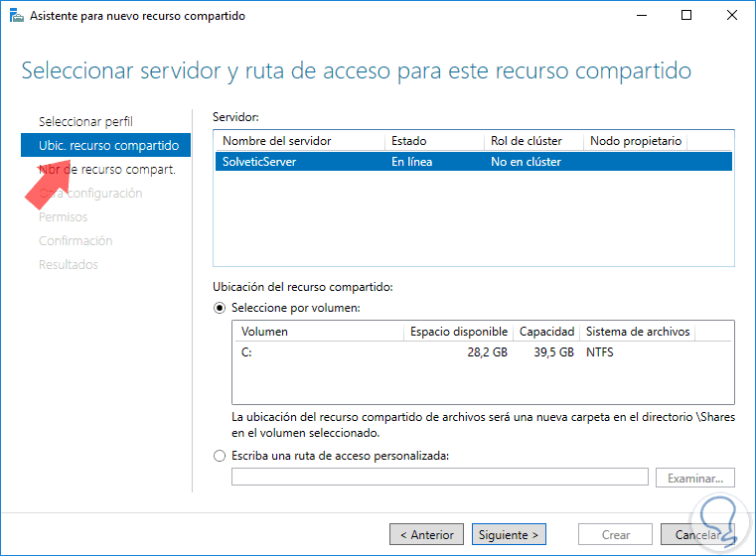The height and width of the screenshot is (556, 756).
Task: Click the wizard icon in title bar
Action: pyautogui.click(x=17, y=16)
